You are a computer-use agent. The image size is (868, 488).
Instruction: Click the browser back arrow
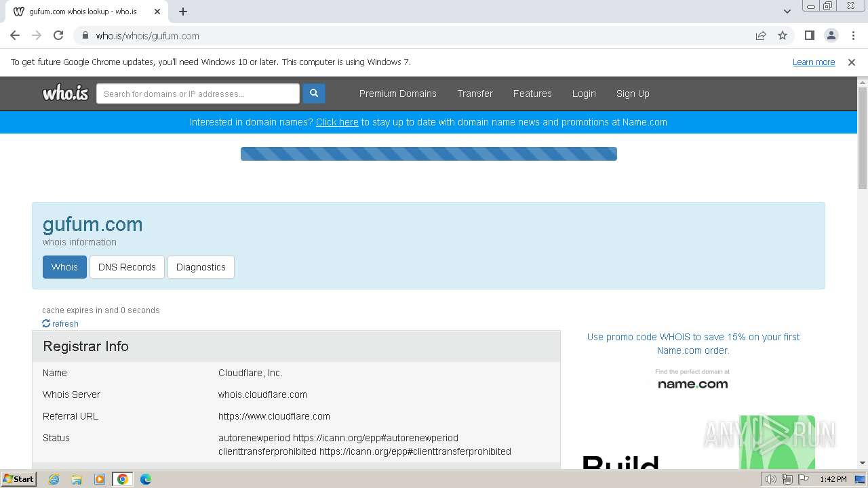(15, 35)
